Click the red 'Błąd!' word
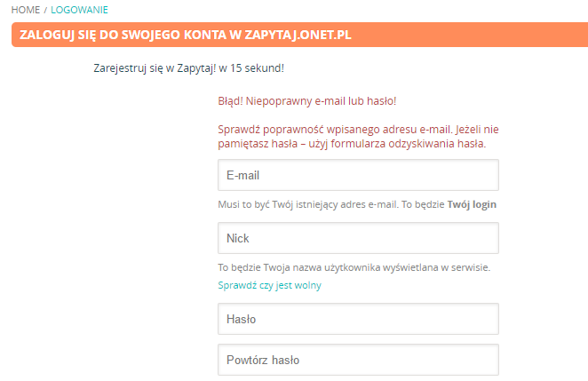Viewport: 588px width, 381px height. (231, 100)
